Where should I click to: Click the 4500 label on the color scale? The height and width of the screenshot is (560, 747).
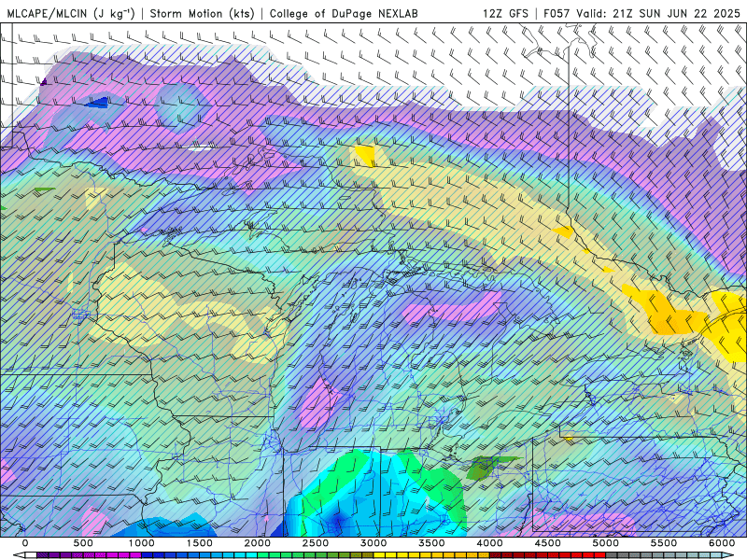point(548,543)
